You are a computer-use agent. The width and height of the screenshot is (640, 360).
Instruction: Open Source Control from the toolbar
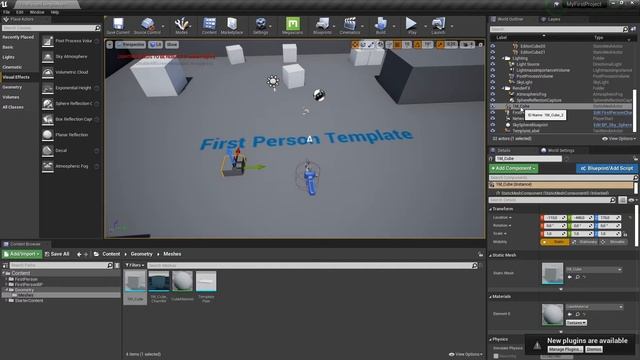pyautogui.click(x=147, y=24)
